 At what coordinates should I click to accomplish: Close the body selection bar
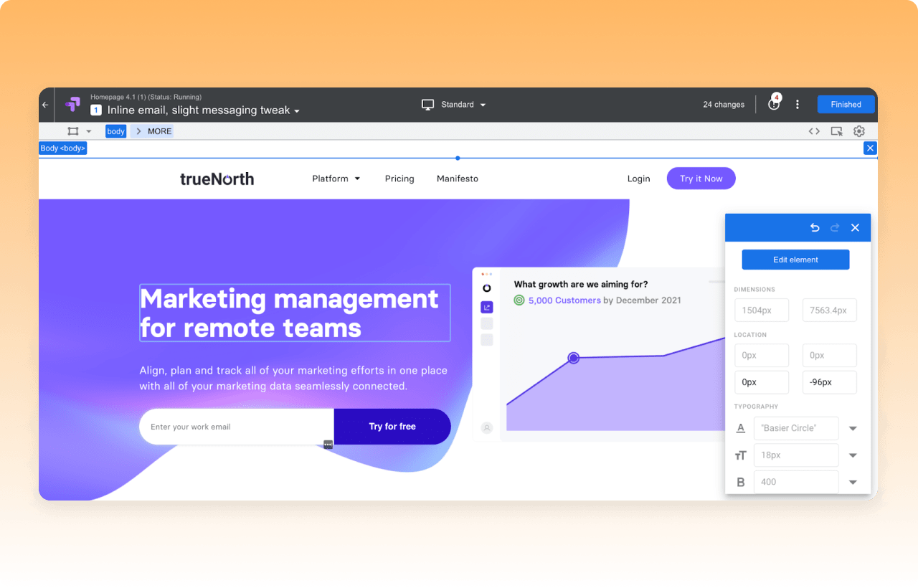point(871,148)
